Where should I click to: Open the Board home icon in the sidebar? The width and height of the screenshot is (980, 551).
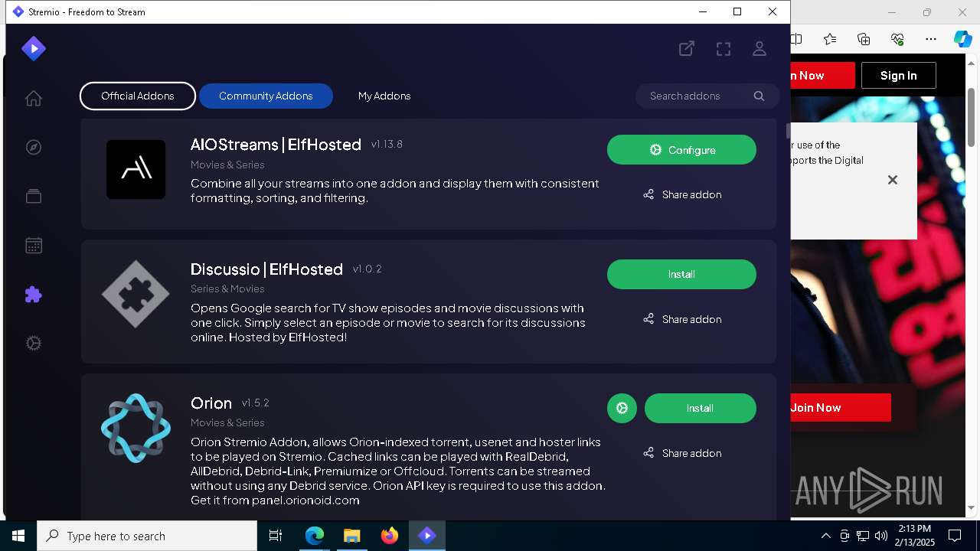click(33, 98)
